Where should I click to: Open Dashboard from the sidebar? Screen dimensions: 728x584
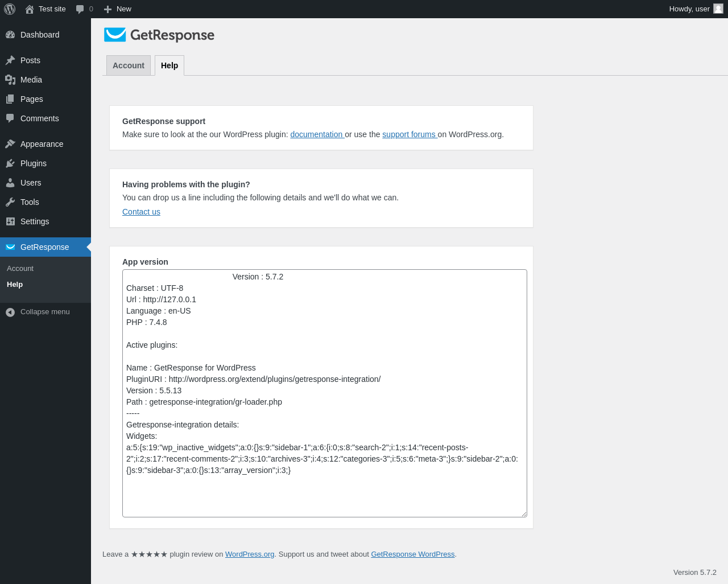pos(40,35)
